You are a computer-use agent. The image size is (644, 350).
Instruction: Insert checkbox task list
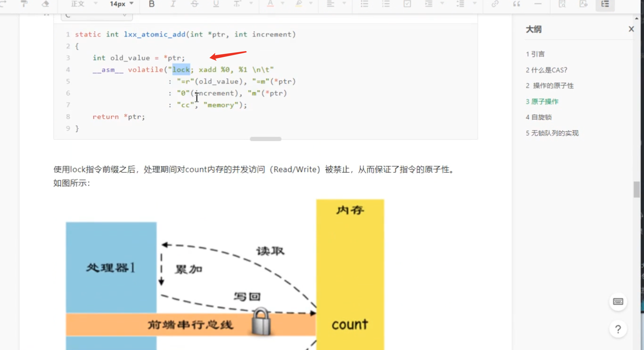point(407,4)
